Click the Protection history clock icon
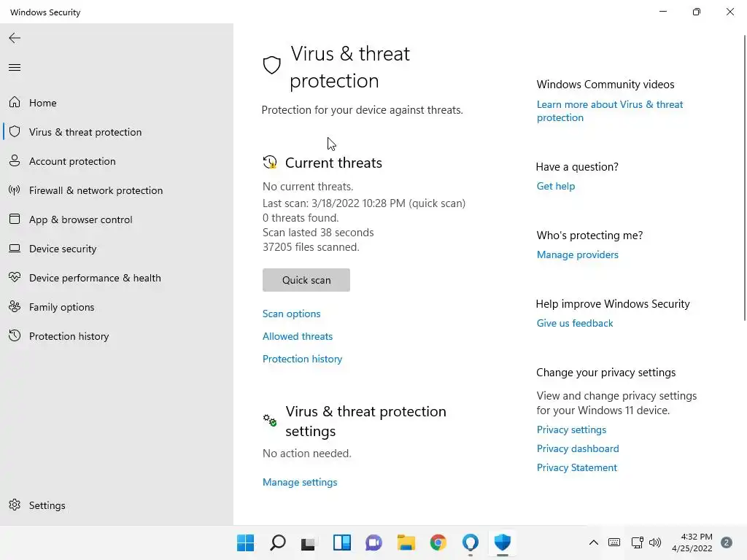Screen dimensions: 747x560 pyautogui.click(x=15, y=336)
